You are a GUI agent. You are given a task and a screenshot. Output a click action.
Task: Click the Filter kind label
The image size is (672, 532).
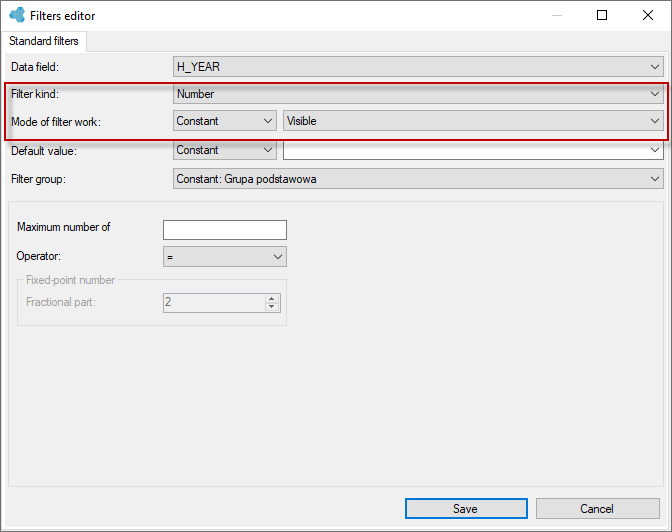[35, 94]
